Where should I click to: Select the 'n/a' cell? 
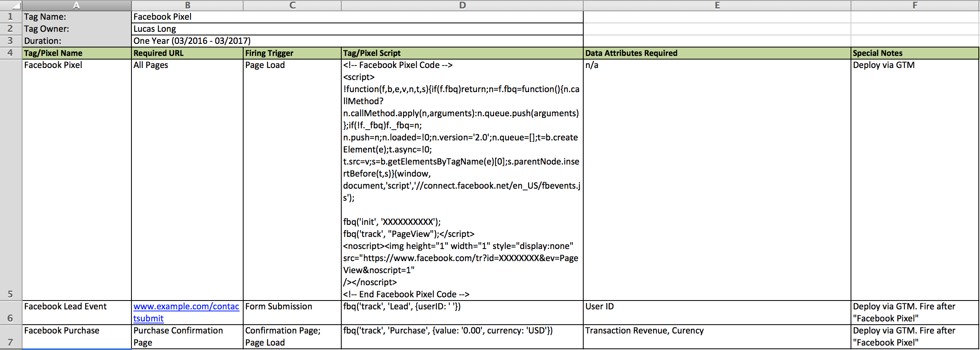tap(717, 180)
